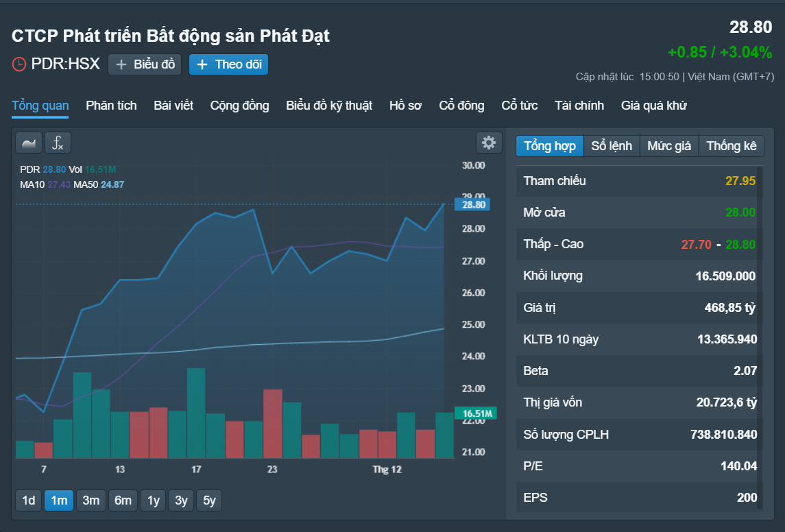Switch to Sổ lệnh panel tab
The height and width of the screenshot is (532, 785).
612,145
